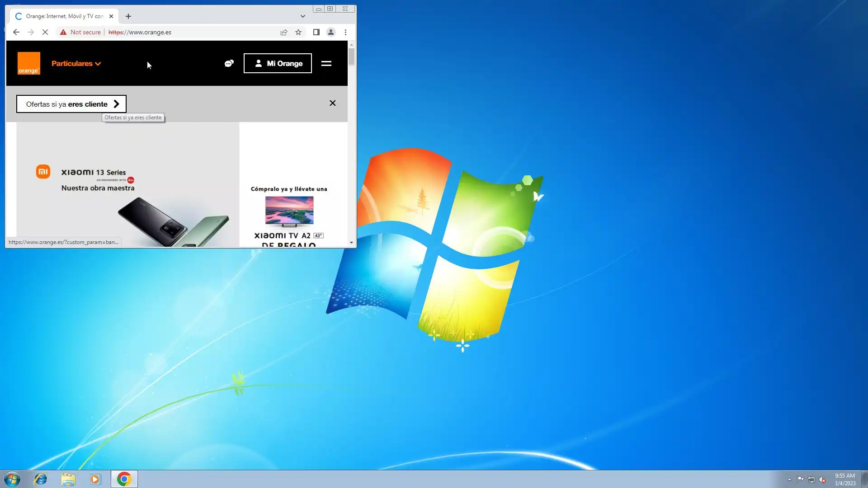The height and width of the screenshot is (488, 868).
Task: Toggle Chrome side panel icon
Action: click(x=316, y=32)
